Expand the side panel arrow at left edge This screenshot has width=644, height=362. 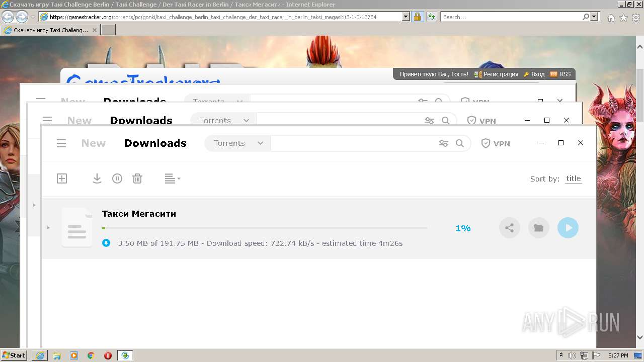coord(34,205)
